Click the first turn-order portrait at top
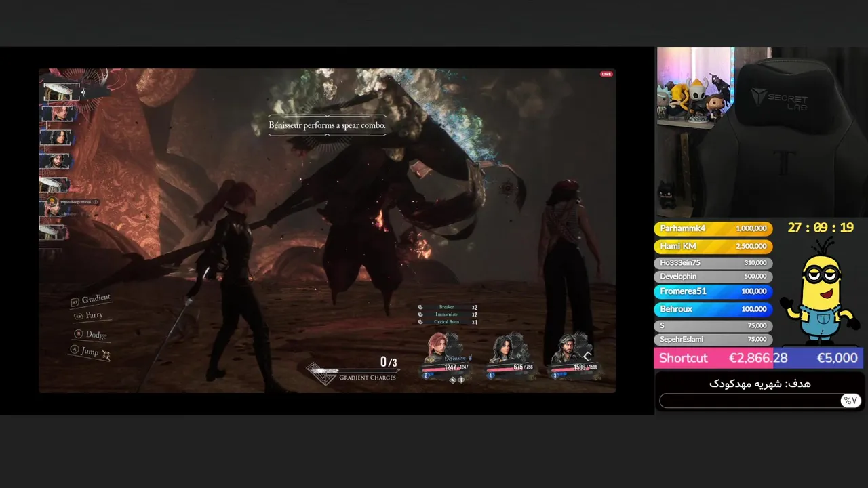 click(60, 91)
